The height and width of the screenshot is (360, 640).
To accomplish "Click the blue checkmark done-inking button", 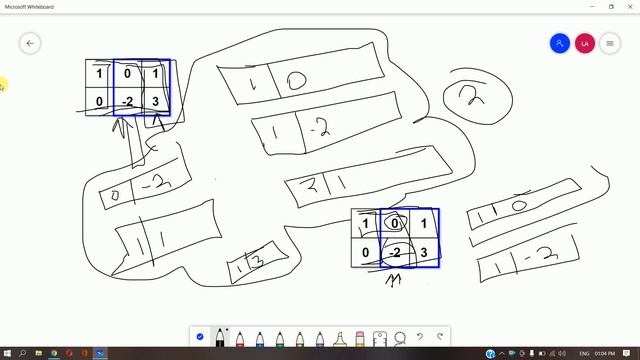I will 200,337.
